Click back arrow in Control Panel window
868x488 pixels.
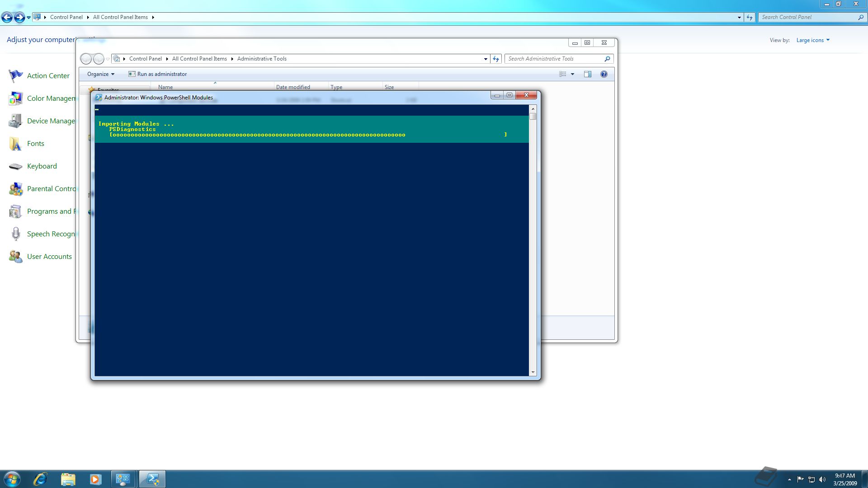click(7, 17)
